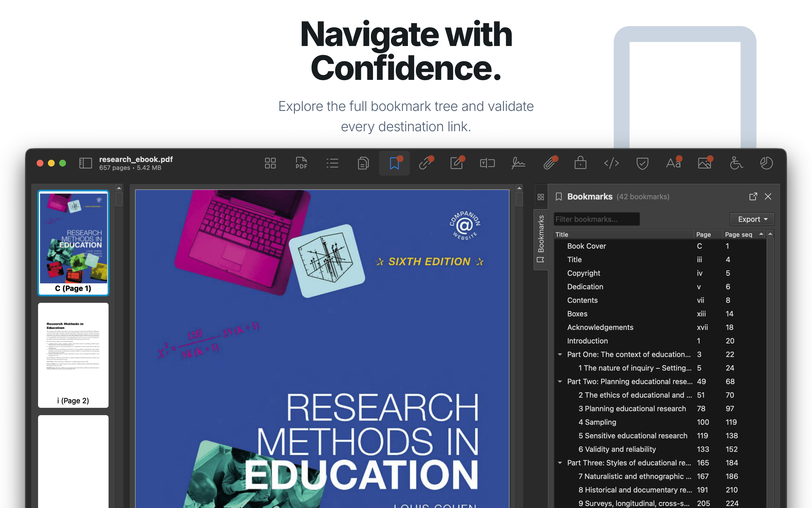Pop out the Bookmarks panel window
This screenshot has height=508, width=812.
click(753, 196)
